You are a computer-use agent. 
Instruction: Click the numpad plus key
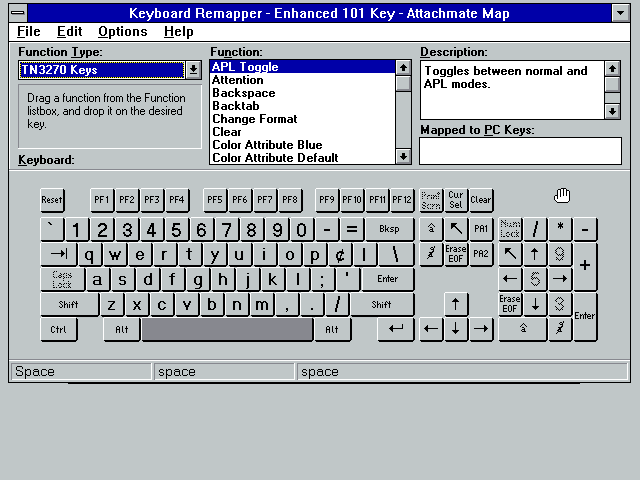click(585, 267)
